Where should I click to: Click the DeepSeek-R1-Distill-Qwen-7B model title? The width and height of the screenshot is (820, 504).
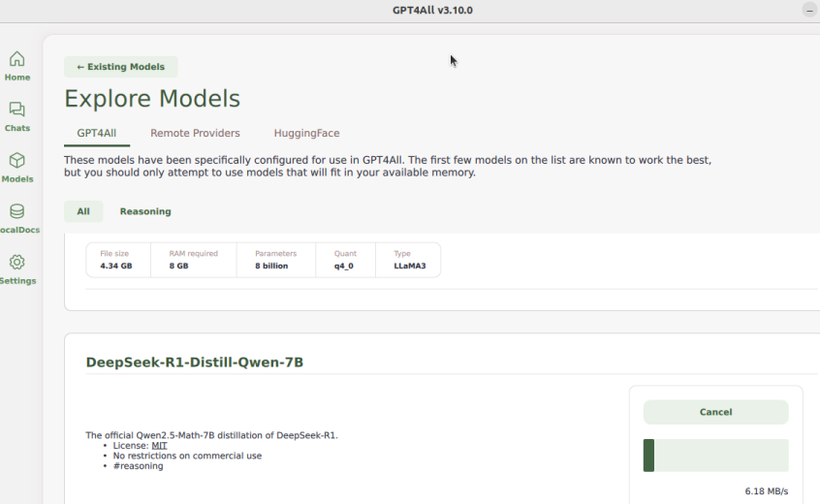coord(195,362)
